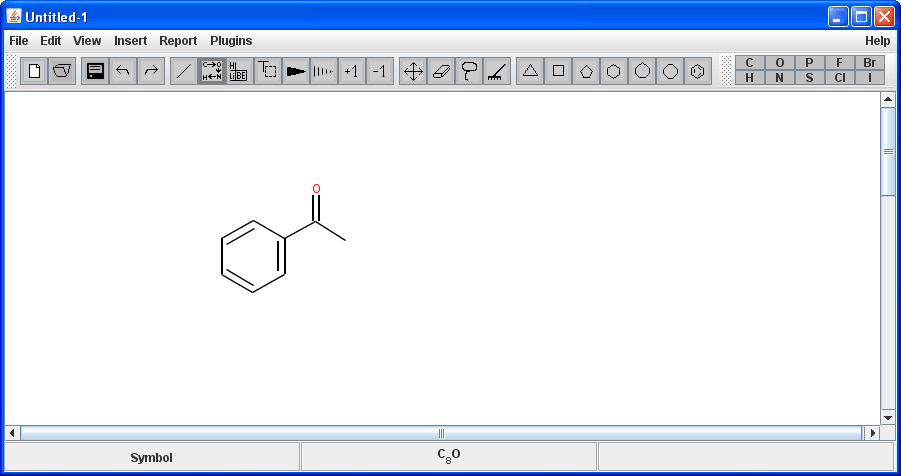
Task: Click the +1 charge increase tool
Action: 351,71
